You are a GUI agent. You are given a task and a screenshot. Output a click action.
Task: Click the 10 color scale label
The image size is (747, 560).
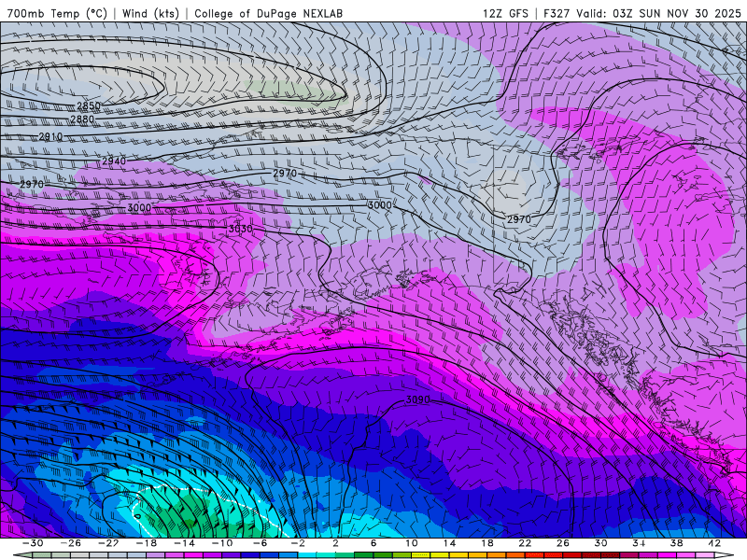click(x=411, y=543)
